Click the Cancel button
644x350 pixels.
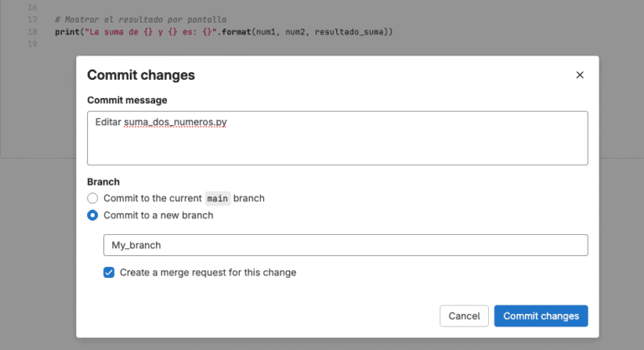464,316
